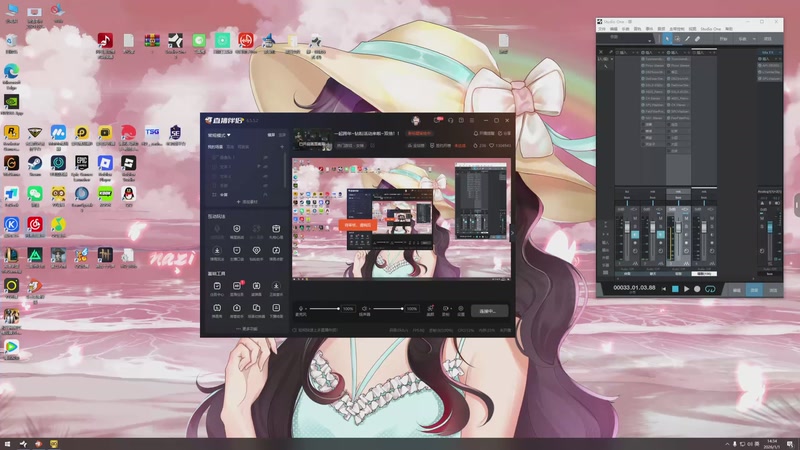Click Play in Studio One transport
Viewport: 800px width, 450px height.
(x=686, y=289)
